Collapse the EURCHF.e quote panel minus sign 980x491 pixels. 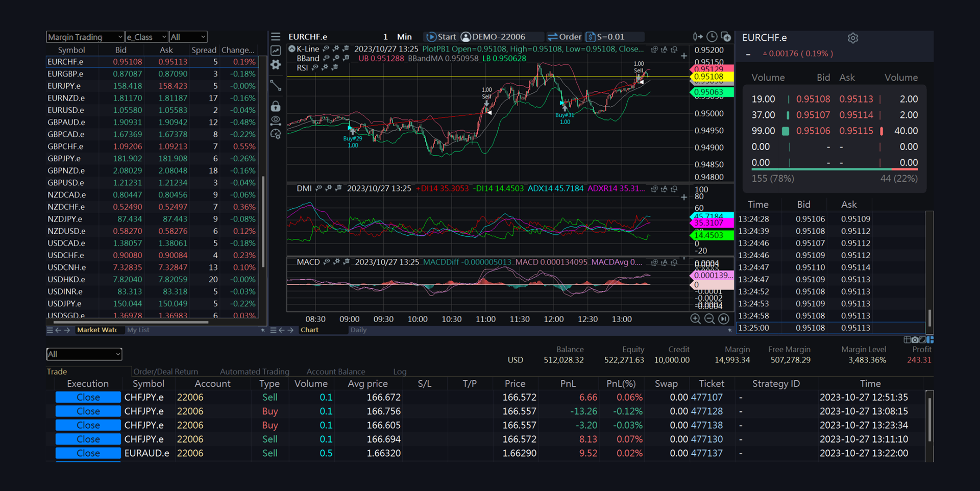[748, 54]
